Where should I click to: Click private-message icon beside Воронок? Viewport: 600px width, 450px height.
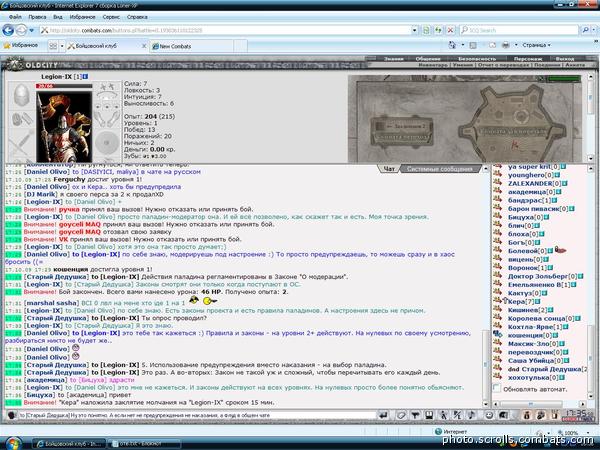497,267
